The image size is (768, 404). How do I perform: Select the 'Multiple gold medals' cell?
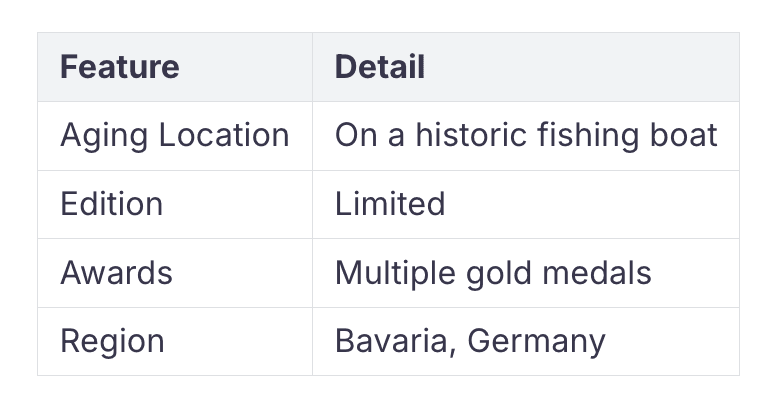point(526,273)
